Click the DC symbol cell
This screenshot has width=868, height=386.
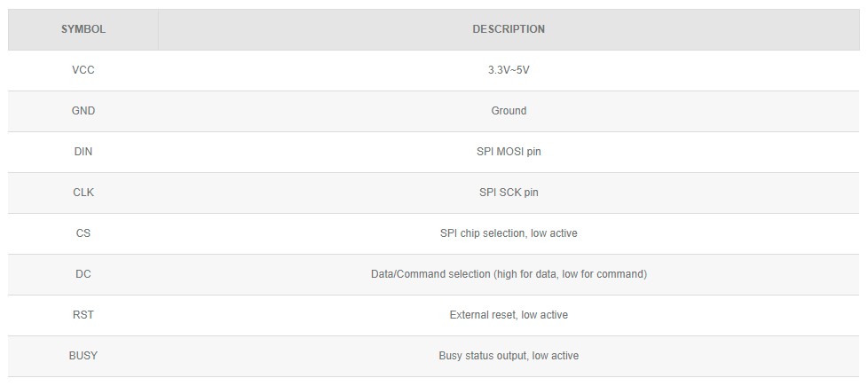point(83,274)
